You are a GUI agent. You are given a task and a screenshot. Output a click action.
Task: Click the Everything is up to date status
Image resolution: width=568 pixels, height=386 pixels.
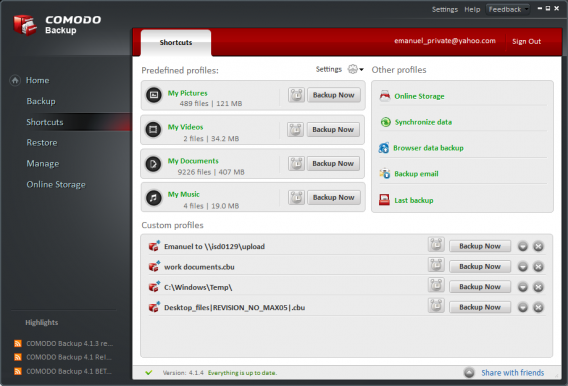[242, 373]
